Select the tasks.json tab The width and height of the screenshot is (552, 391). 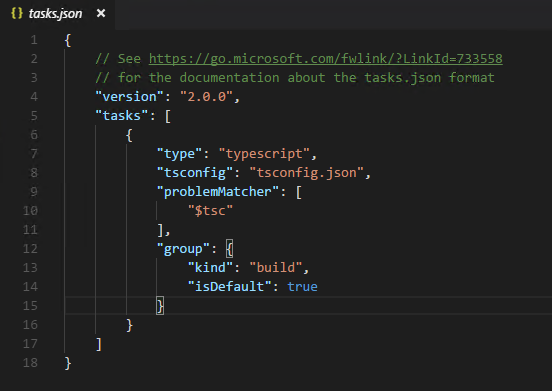pos(57,14)
